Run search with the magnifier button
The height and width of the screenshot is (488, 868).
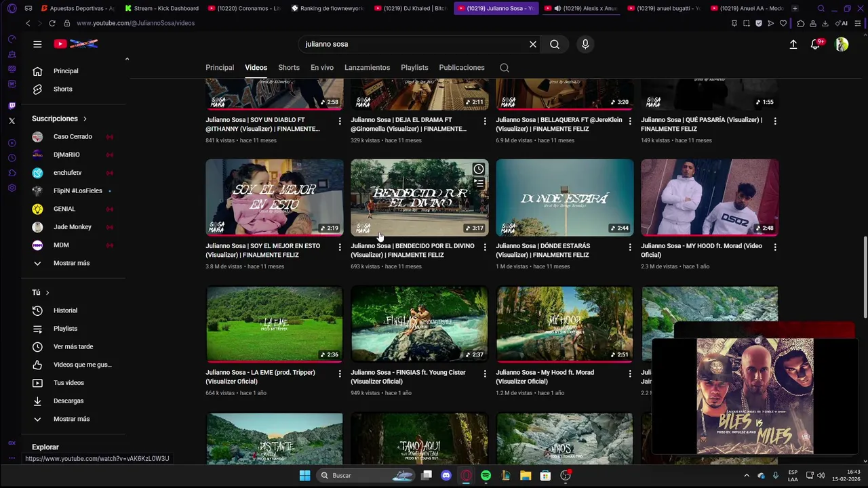pos(555,44)
